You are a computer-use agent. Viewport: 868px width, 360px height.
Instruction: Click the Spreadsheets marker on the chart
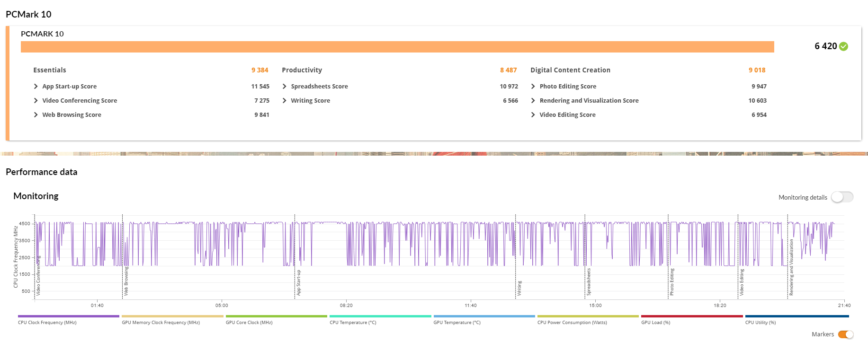coord(589,282)
